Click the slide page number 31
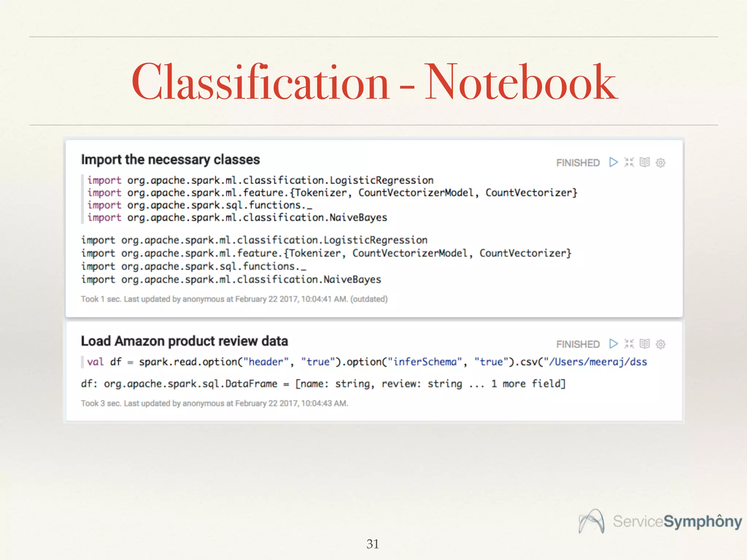Viewport: 747px width, 560px height. click(x=373, y=544)
